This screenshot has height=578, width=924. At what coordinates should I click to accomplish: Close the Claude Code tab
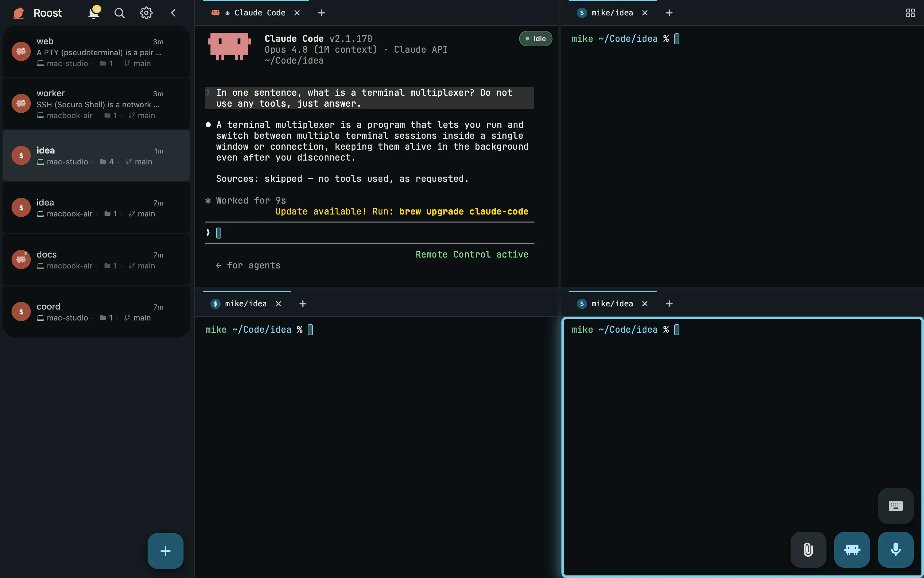pyautogui.click(x=297, y=13)
